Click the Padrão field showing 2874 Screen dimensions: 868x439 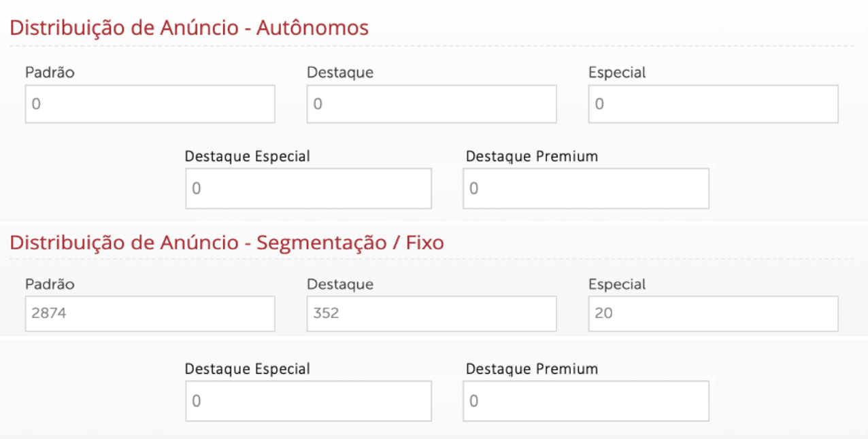point(150,314)
